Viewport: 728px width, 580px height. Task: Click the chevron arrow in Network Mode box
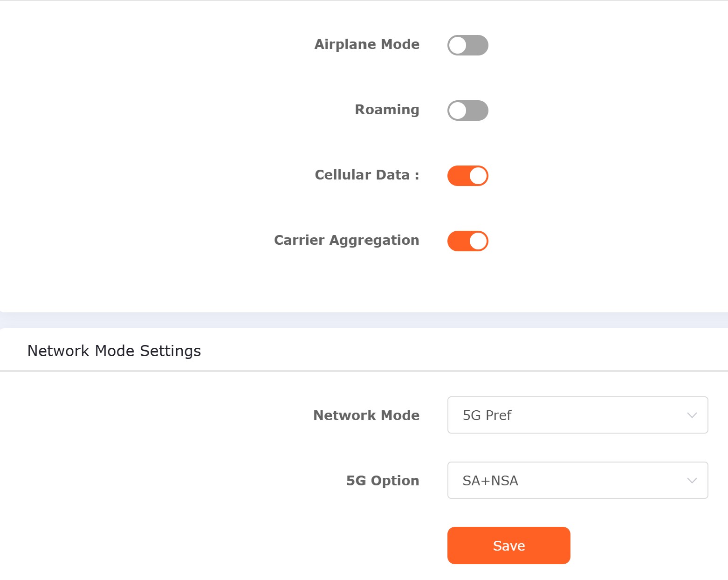click(692, 415)
